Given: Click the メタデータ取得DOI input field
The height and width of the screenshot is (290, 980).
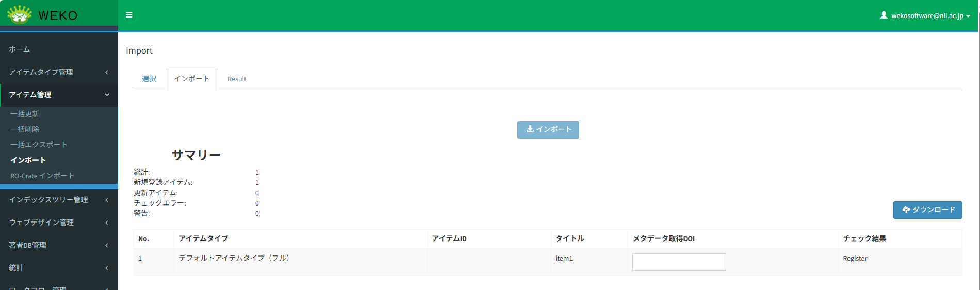Looking at the screenshot, I should tap(679, 262).
